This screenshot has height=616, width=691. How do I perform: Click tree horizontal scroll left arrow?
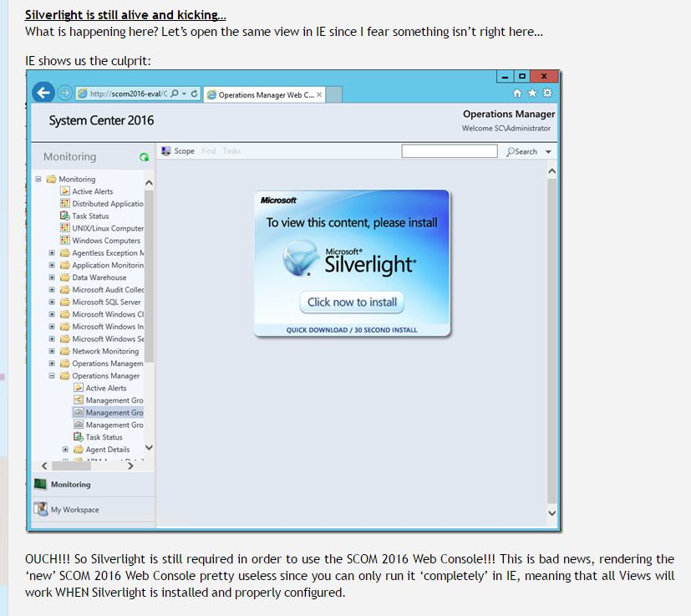(44, 466)
